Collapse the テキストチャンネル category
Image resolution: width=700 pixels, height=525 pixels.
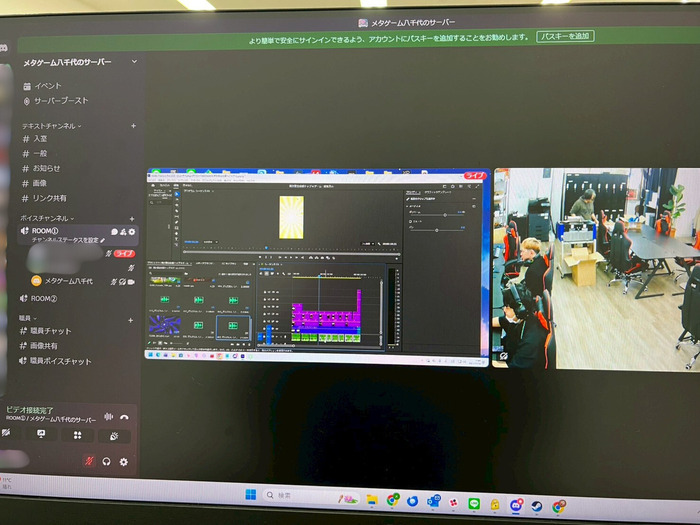51,126
